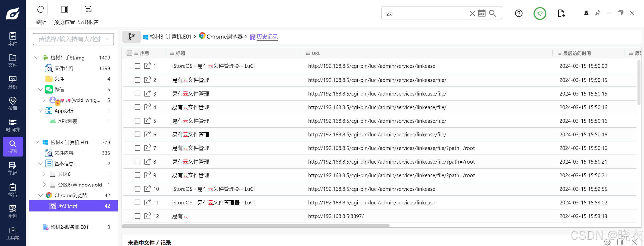Open the Timeline (时间线) sidebar section
Image resolution: width=644 pixels, height=246 pixels.
[13, 126]
